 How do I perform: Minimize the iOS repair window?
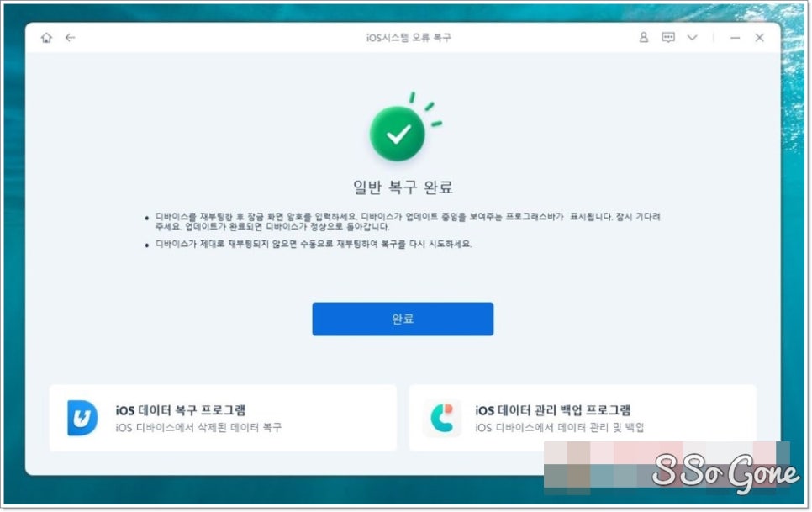(735, 38)
